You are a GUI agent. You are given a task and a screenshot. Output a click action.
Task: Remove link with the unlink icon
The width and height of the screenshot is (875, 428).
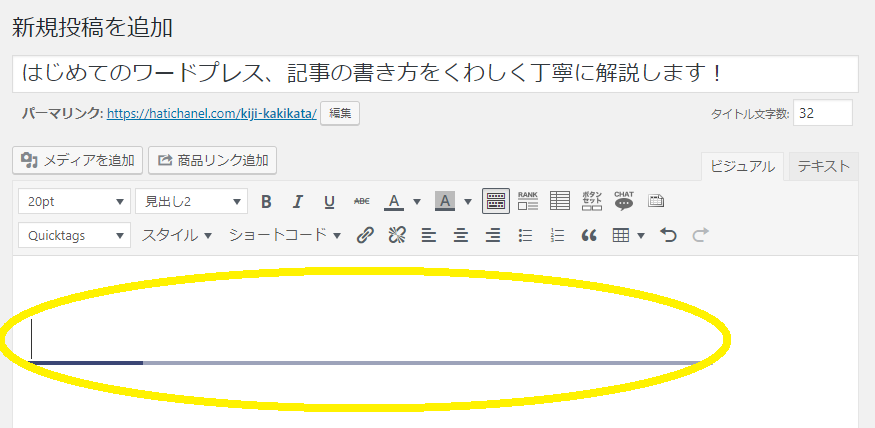click(x=397, y=235)
